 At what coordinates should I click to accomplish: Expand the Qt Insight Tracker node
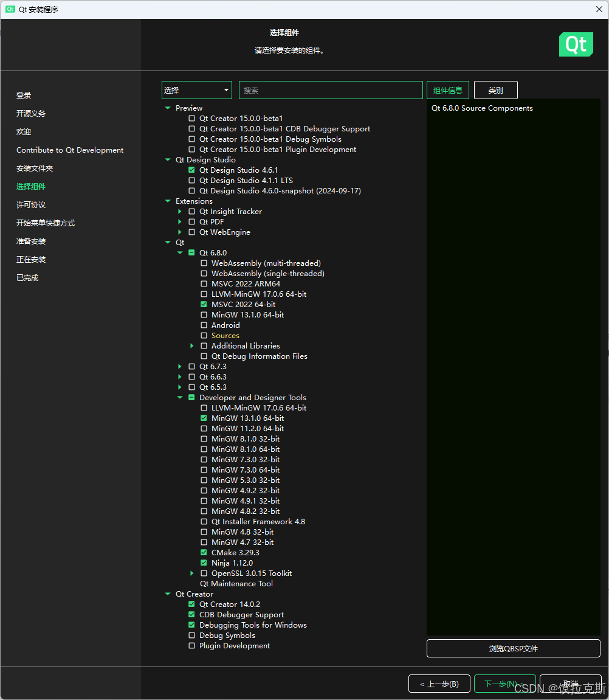(180, 211)
